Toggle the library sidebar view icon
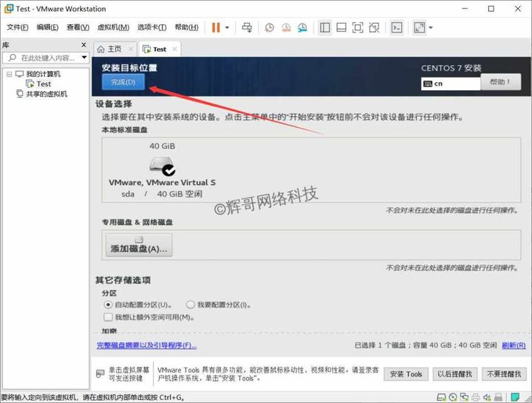Image resolution: width=532 pixels, height=403 pixels. click(x=324, y=27)
